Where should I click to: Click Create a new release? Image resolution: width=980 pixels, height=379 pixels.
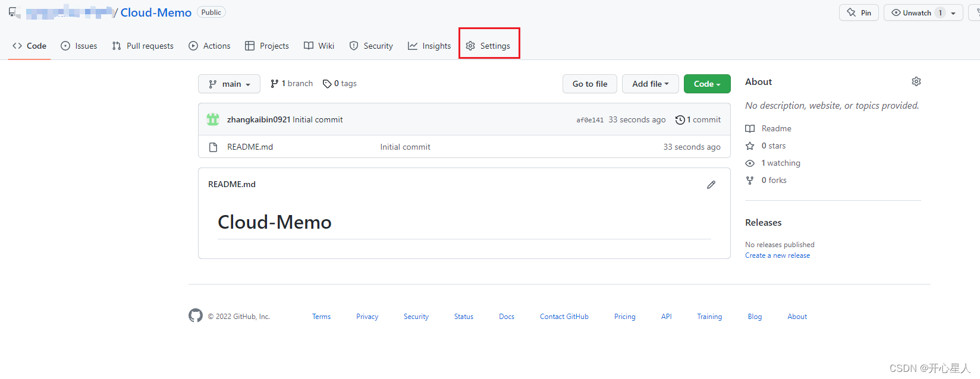tap(778, 255)
